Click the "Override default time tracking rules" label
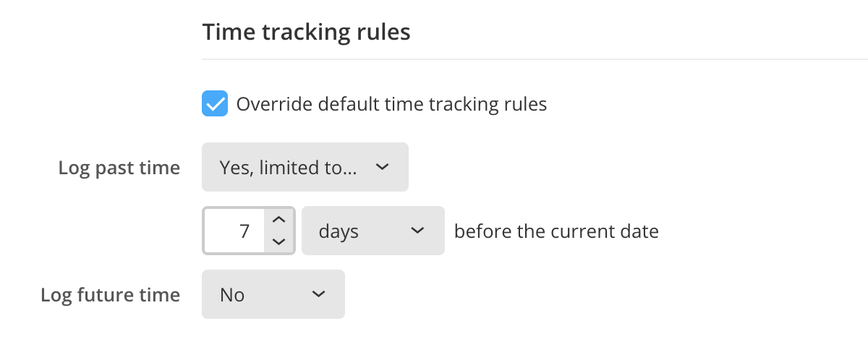Screen dimensions: 868x347 [391, 104]
